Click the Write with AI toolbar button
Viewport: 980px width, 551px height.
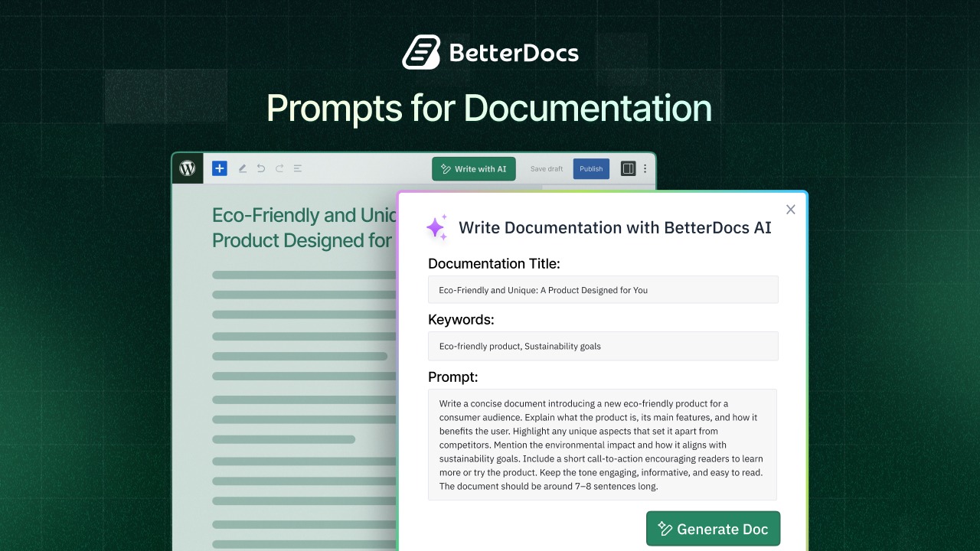473,168
